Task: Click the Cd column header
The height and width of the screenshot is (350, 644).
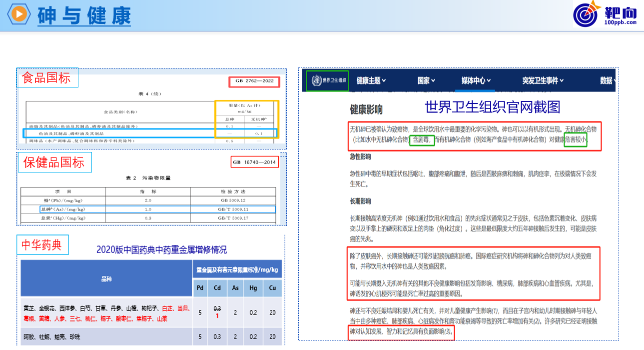Action: tap(217, 288)
